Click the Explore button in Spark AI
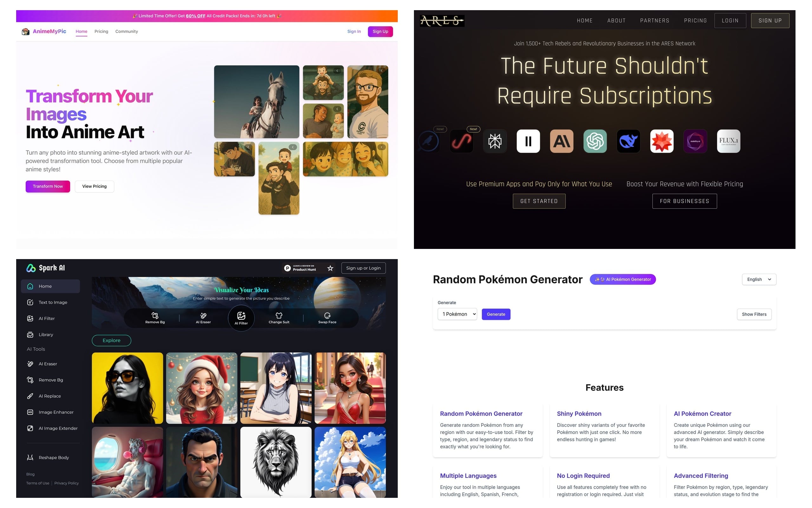812x508 pixels. (111, 341)
